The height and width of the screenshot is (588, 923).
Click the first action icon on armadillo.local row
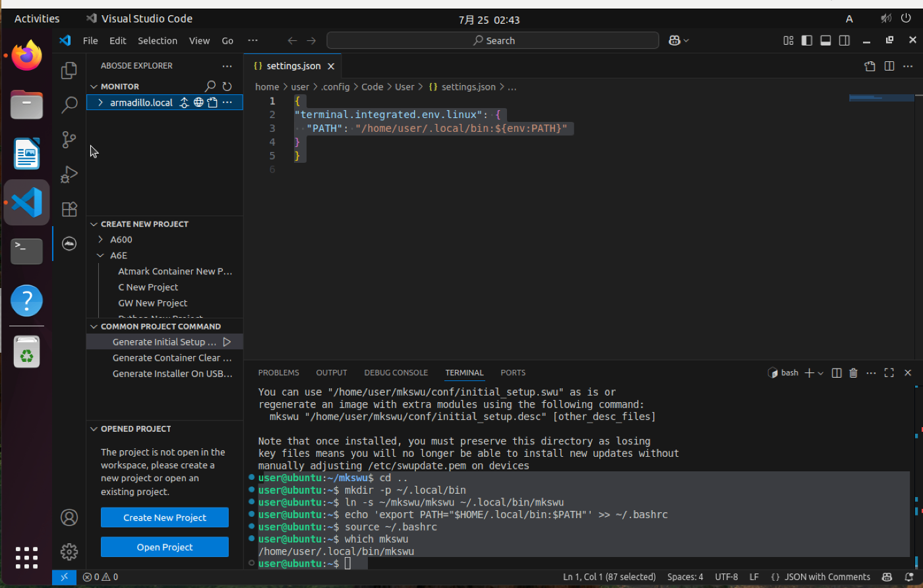tap(185, 102)
